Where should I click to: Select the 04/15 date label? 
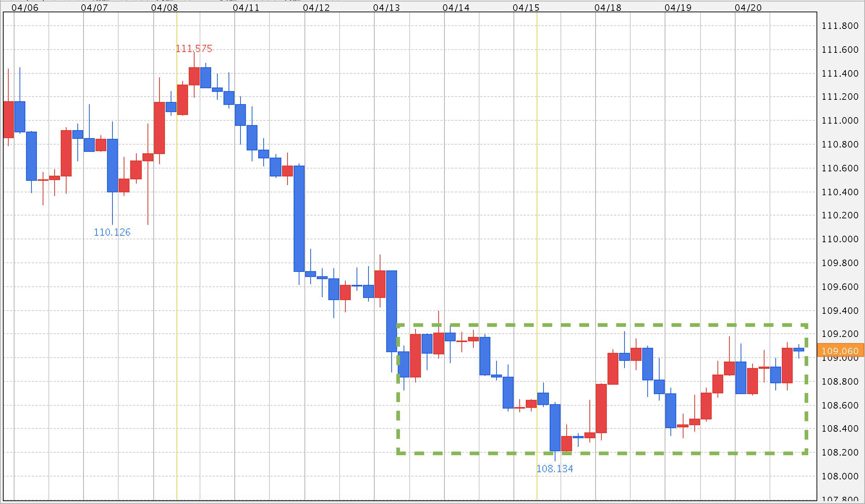pyautogui.click(x=526, y=8)
